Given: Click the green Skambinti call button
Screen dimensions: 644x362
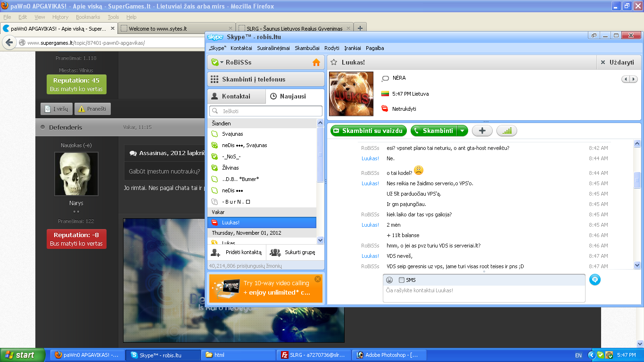Looking at the screenshot, I should pos(434,131).
